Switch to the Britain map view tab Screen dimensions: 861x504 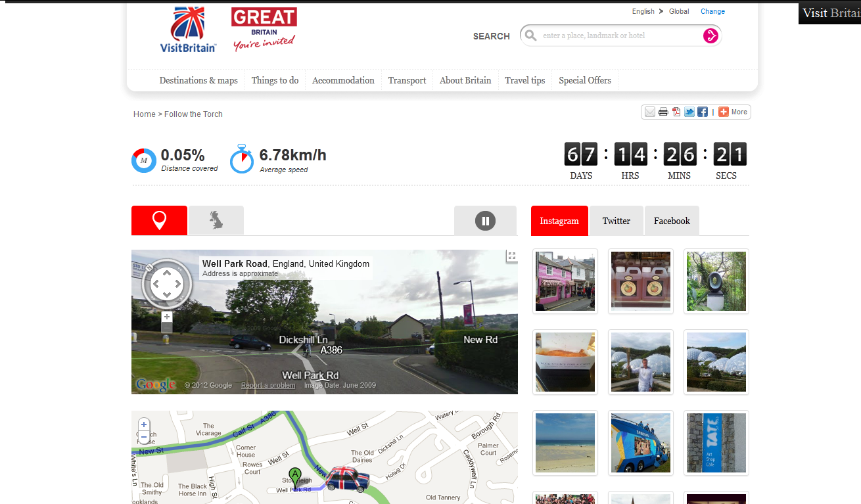(216, 220)
